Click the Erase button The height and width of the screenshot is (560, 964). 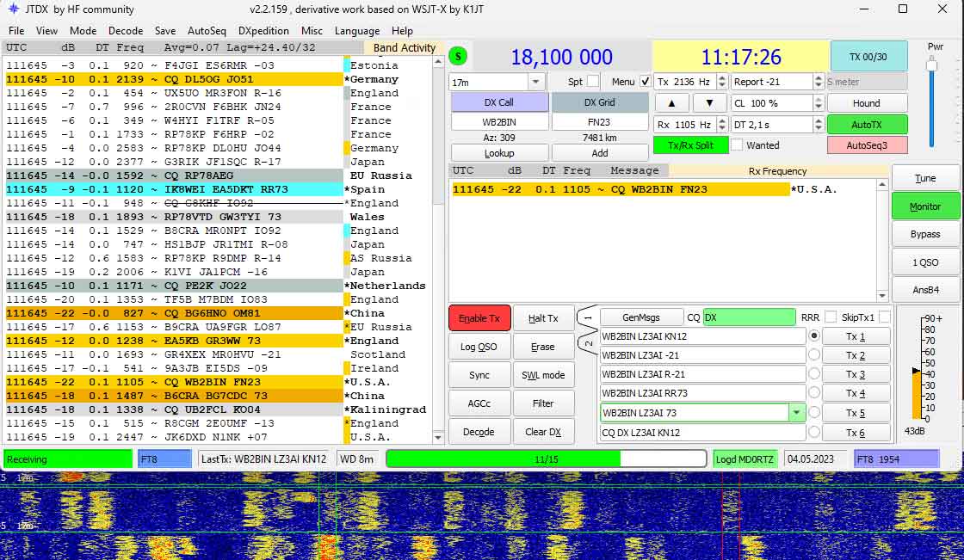[x=543, y=347]
